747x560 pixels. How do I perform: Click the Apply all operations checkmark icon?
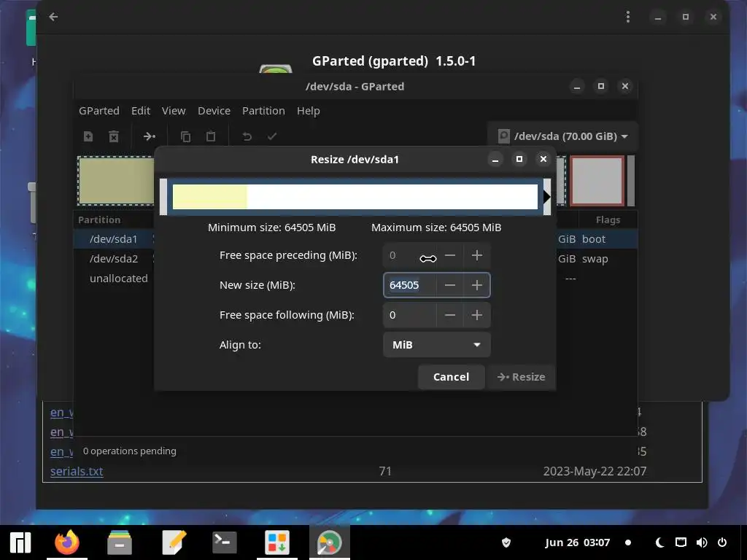[x=271, y=136]
